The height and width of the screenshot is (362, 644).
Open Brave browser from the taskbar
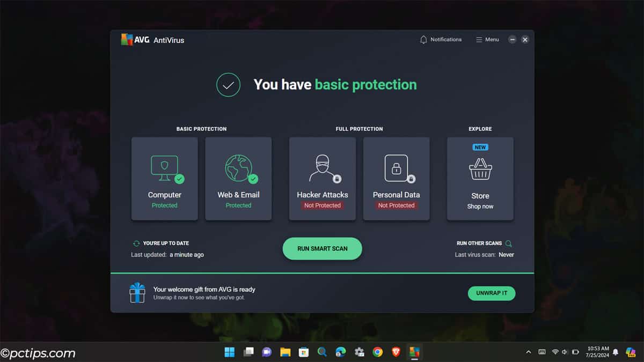396,352
